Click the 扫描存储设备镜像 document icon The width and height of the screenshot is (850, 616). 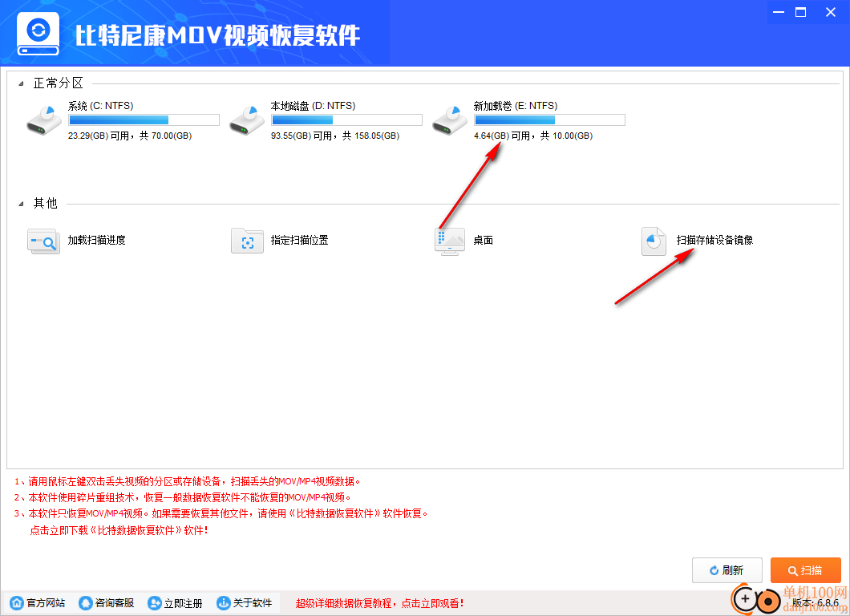(654, 241)
